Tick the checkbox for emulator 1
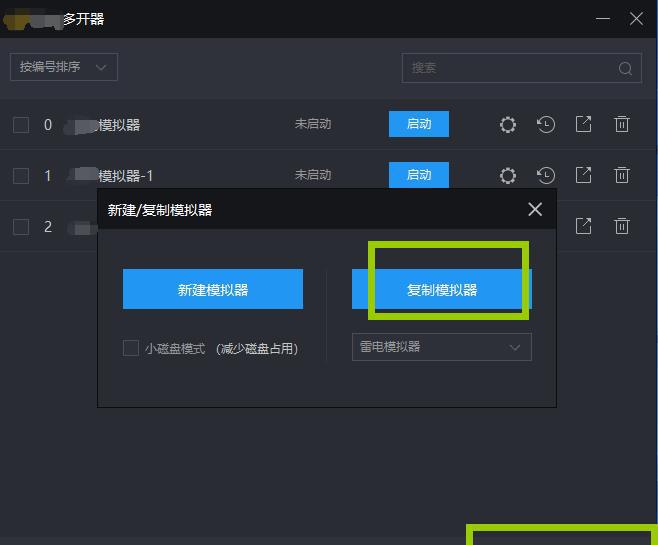The width and height of the screenshot is (658, 545). (x=21, y=176)
